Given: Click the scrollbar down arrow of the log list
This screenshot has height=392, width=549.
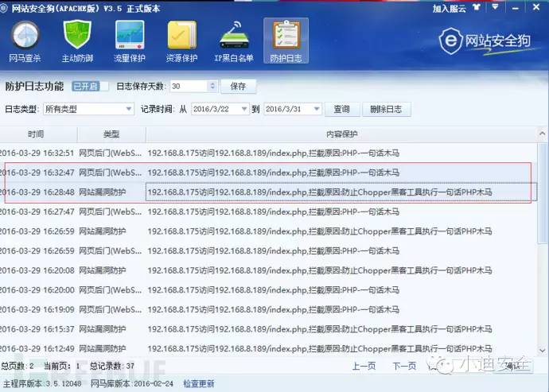Looking at the screenshot, I should pos(543,351).
